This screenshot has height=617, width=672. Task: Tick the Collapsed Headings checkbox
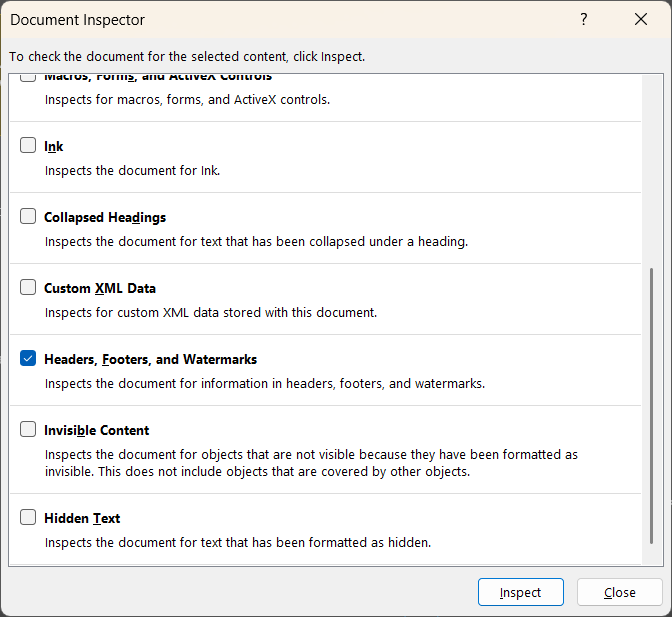point(28,217)
